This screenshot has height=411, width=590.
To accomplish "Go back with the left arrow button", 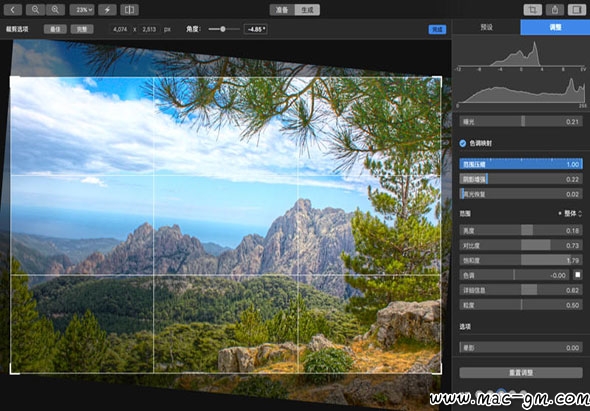I will point(13,10).
